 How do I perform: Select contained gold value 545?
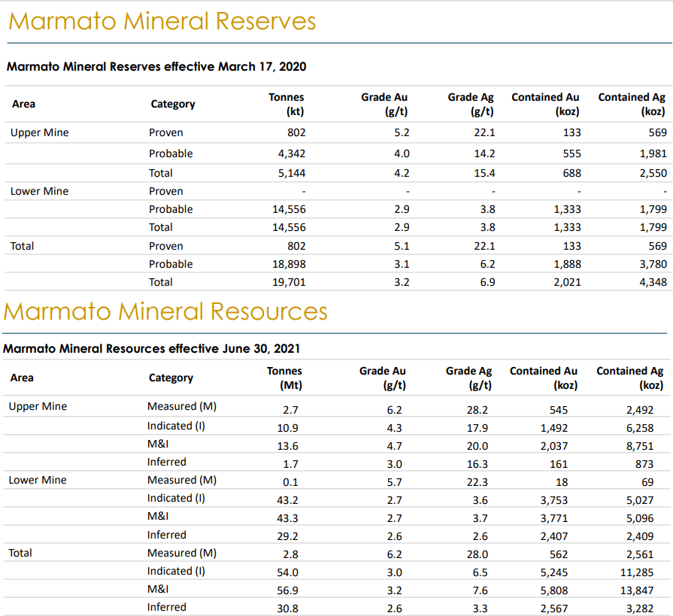coord(559,411)
